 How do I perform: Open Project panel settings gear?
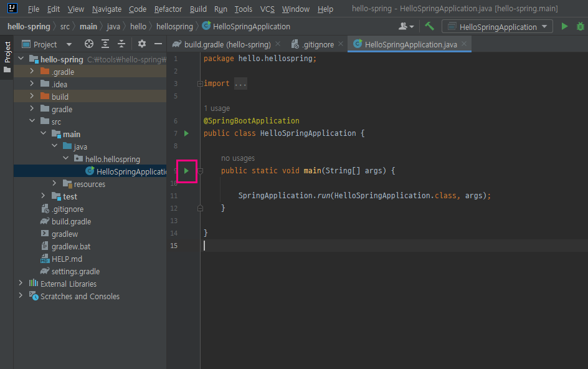click(x=142, y=44)
